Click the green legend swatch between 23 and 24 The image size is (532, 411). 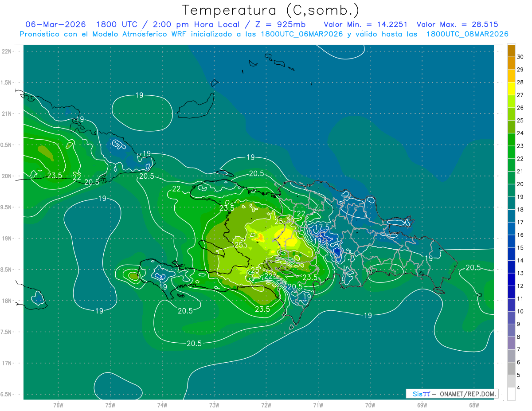pos(511,140)
